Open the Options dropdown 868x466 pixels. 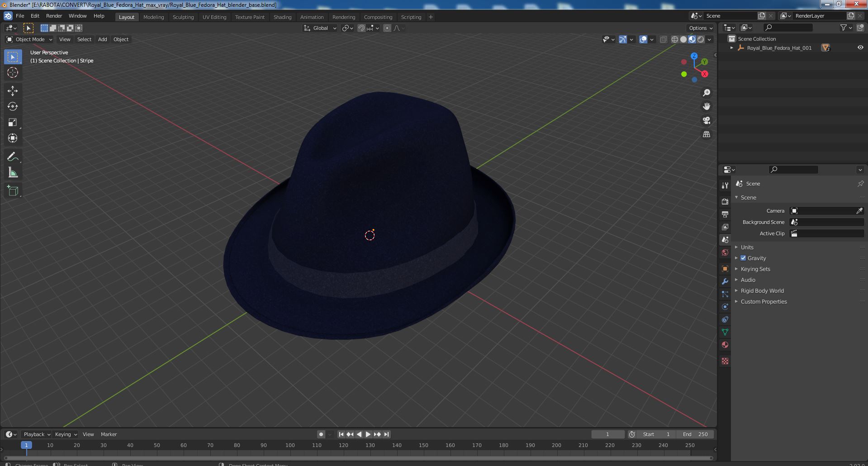701,28
